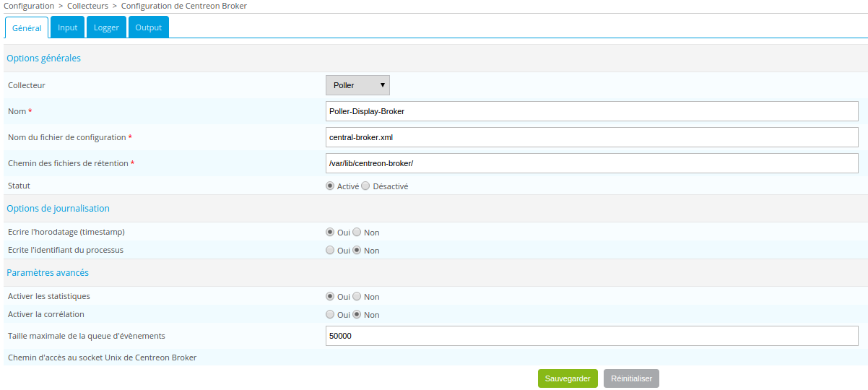Viewport: 868px width, 390px height.
Task: Switch to the Général tab
Action: click(x=27, y=28)
